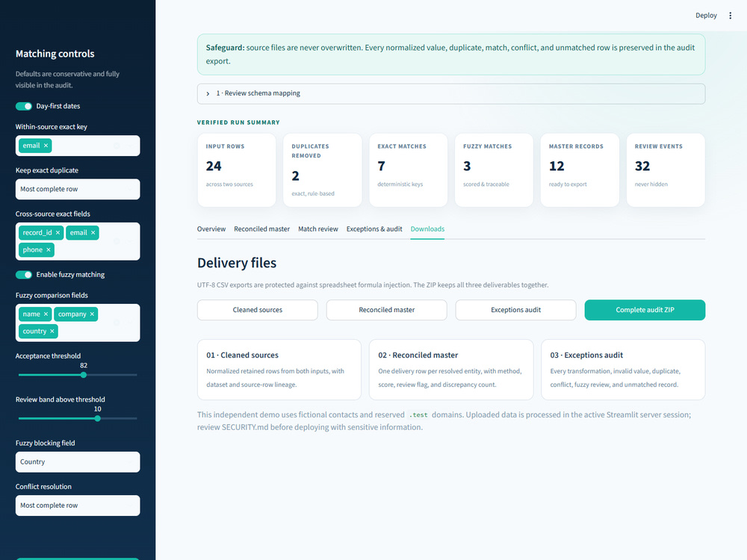
Task: Open the Cross-source exact fields multiselect
Action: 78,241
